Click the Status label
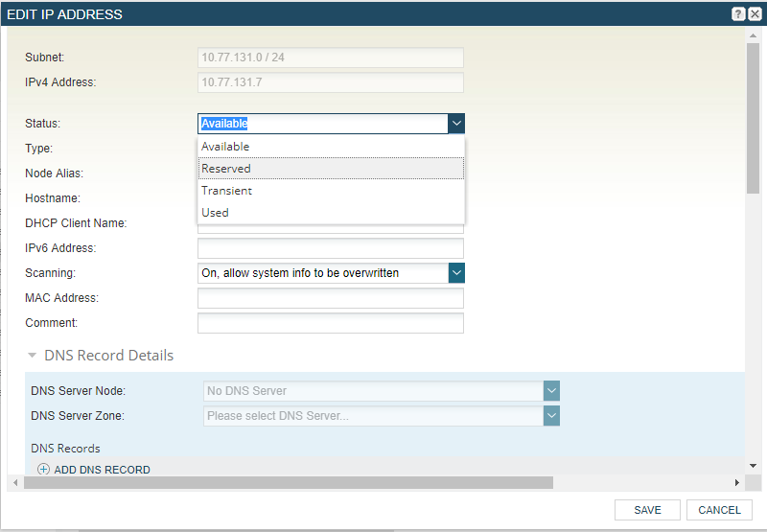 tap(42, 124)
